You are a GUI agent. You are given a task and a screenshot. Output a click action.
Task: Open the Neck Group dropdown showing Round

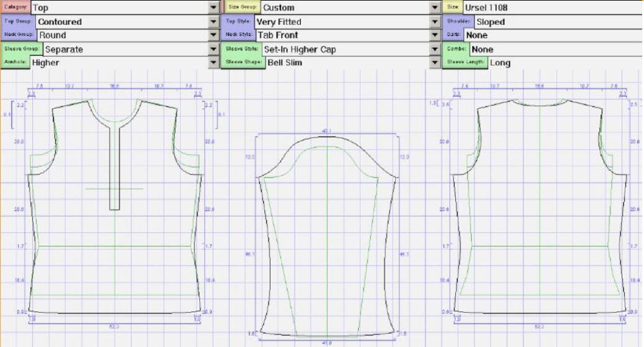214,35
